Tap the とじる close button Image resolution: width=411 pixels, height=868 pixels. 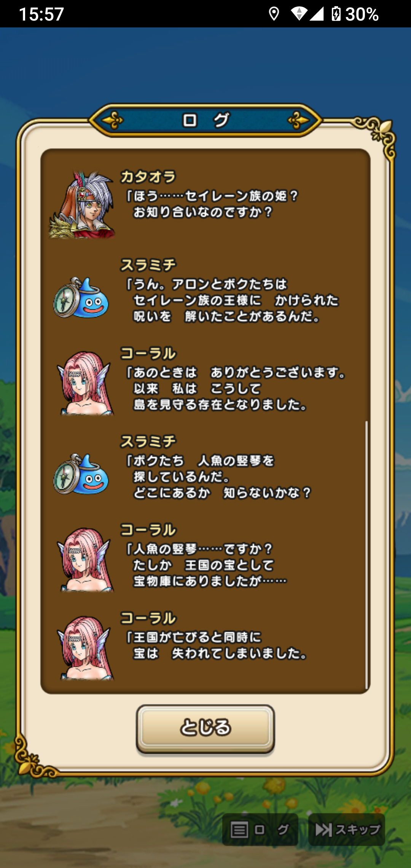point(205,728)
